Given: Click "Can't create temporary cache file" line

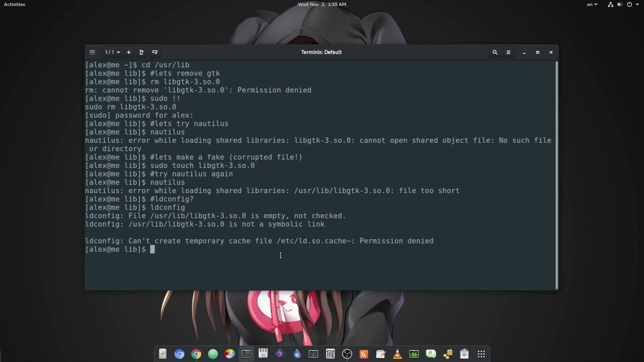Looking at the screenshot, I should coord(259,241).
